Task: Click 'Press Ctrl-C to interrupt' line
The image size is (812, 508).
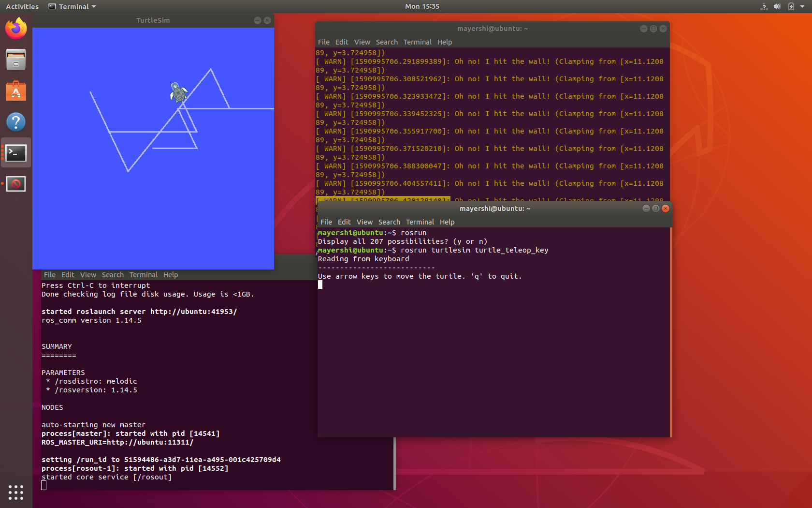Action: point(96,285)
